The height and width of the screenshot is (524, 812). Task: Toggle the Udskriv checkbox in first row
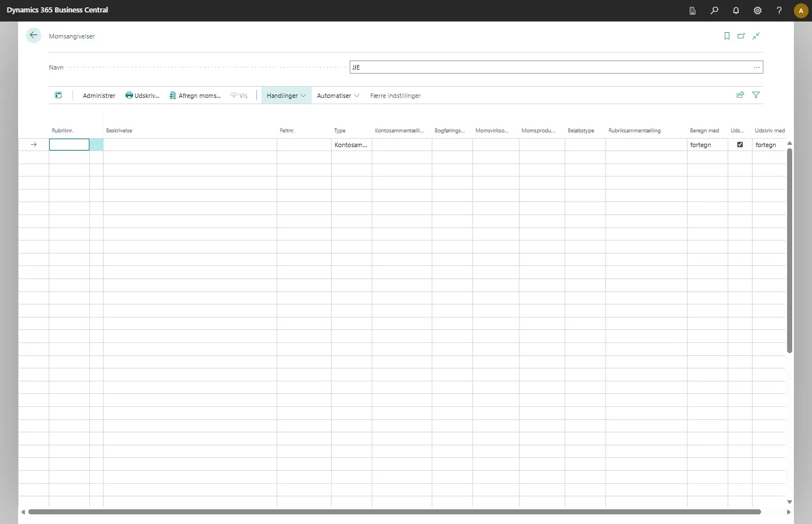click(740, 145)
